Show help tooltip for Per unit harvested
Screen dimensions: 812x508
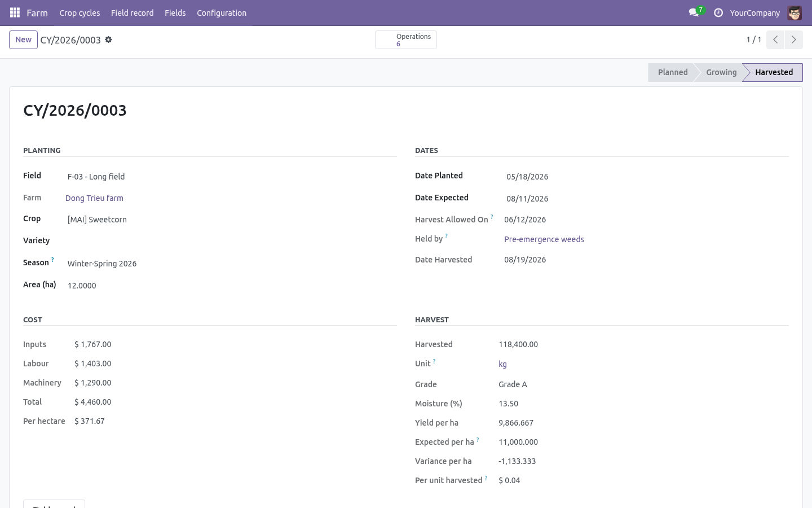[486, 478]
